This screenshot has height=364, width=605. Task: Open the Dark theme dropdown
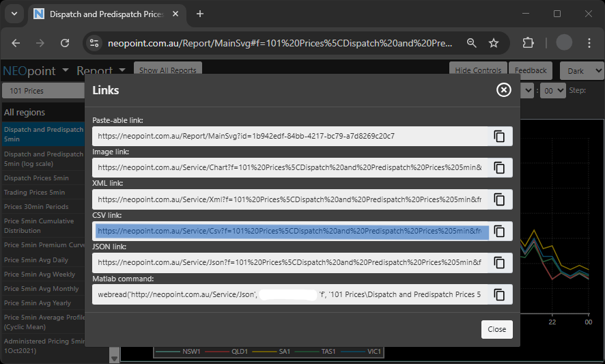pyautogui.click(x=582, y=70)
